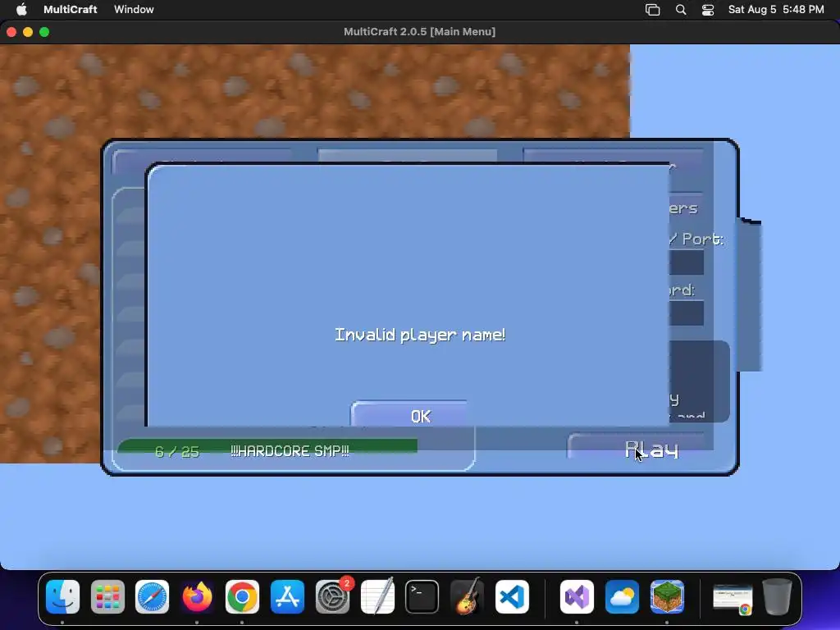
Task: Open System Settings from the dock
Action: click(332, 596)
